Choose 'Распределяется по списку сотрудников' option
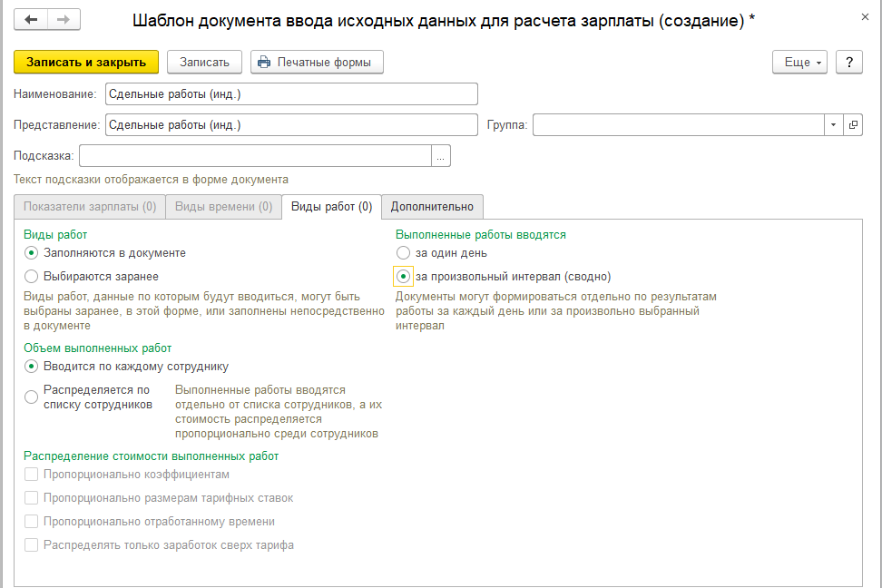 point(32,397)
